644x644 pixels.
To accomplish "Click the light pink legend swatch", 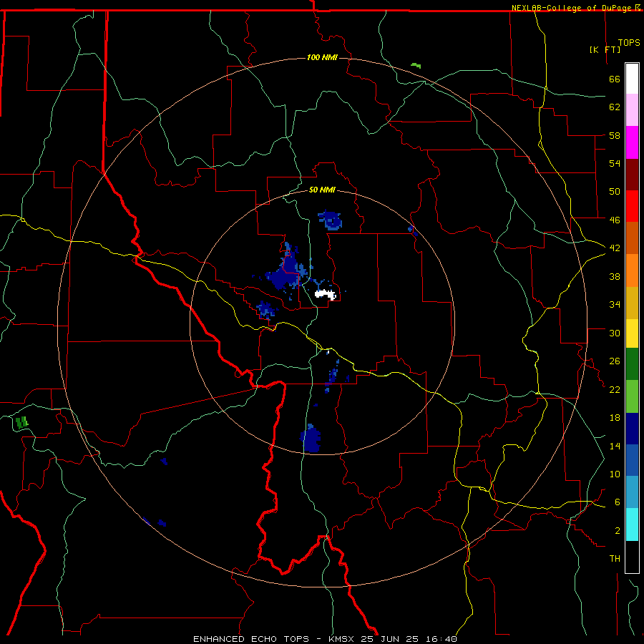I will pyautogui.click(x=632, y=110).
